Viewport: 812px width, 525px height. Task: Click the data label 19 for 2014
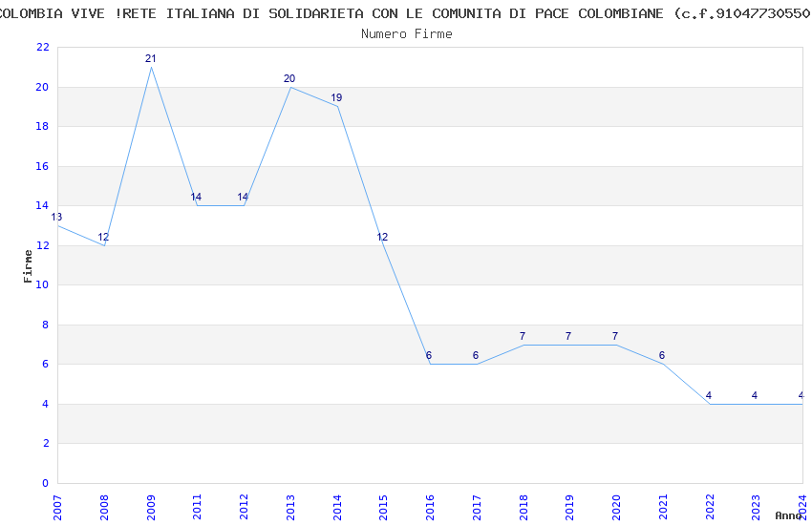point(336,97)
